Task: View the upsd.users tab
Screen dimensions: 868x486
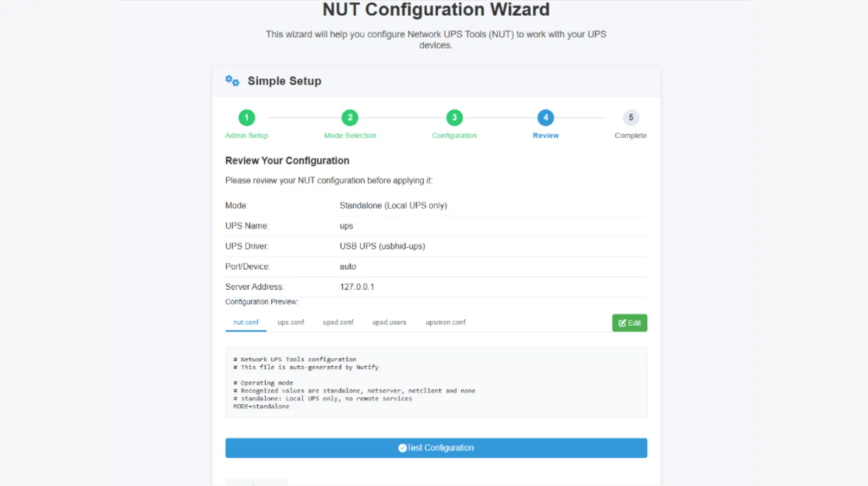Action: [x=389, y=322]
